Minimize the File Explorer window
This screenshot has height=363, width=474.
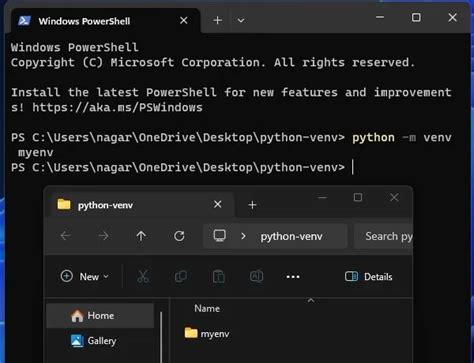click(x=322, y=198)
